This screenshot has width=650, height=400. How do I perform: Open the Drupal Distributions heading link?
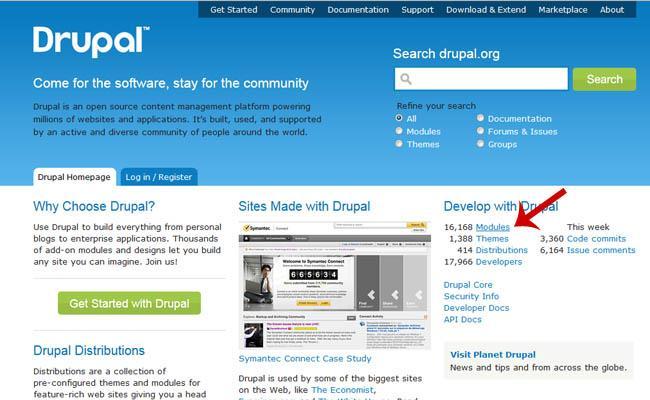[x=89, y=350]
